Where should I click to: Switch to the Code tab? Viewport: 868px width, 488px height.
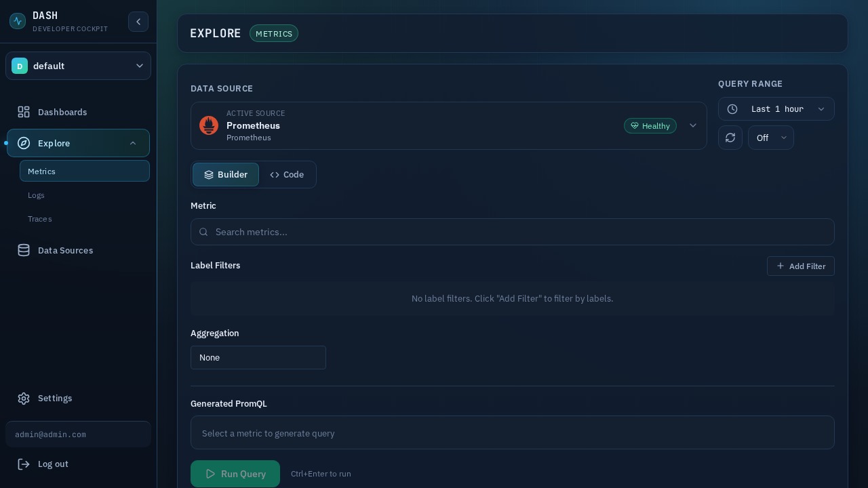coord(287,174)
